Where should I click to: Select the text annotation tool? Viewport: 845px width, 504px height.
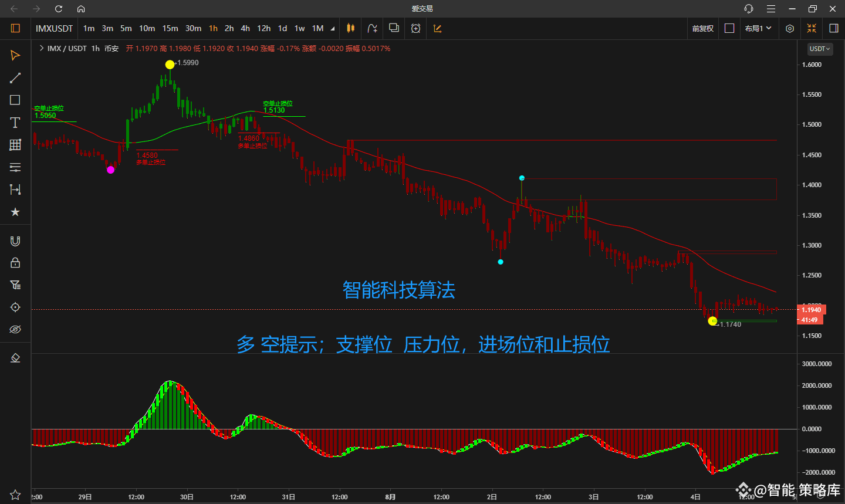(x=15, y=123)
